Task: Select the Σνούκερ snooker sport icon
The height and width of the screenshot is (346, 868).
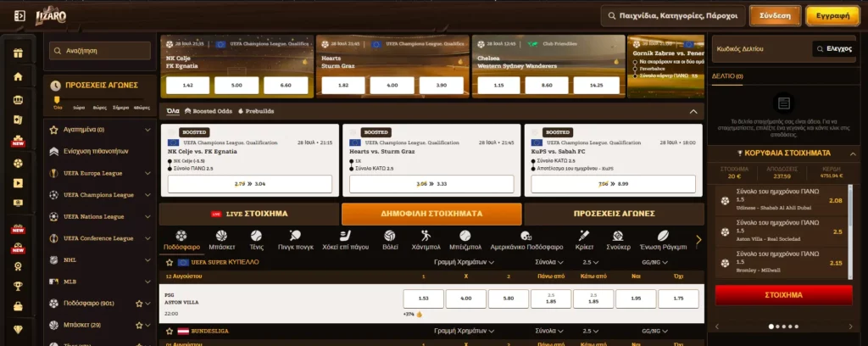Action: [x=618, y=240]
